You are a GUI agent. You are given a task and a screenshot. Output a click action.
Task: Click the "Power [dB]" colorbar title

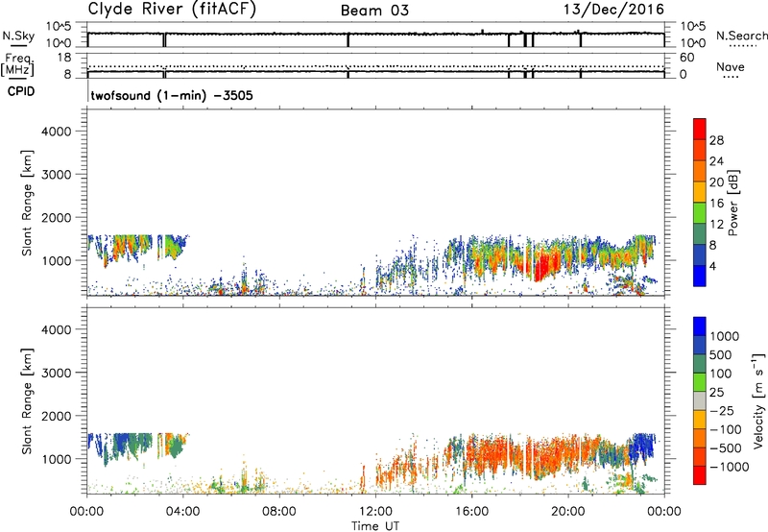[733, 203]
